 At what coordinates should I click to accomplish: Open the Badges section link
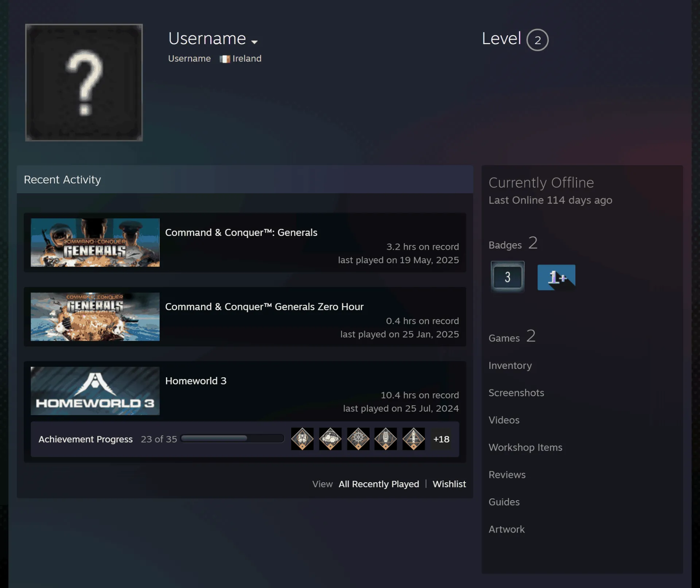pos(513,244)
